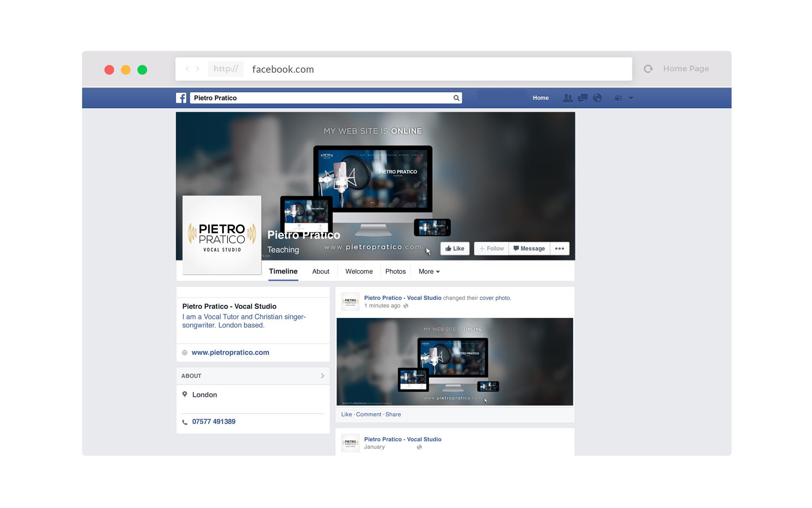Click the browser reload icon
The width and height of the screenshot is (812, 508).
pyautogui.click(x=648, y=69)
